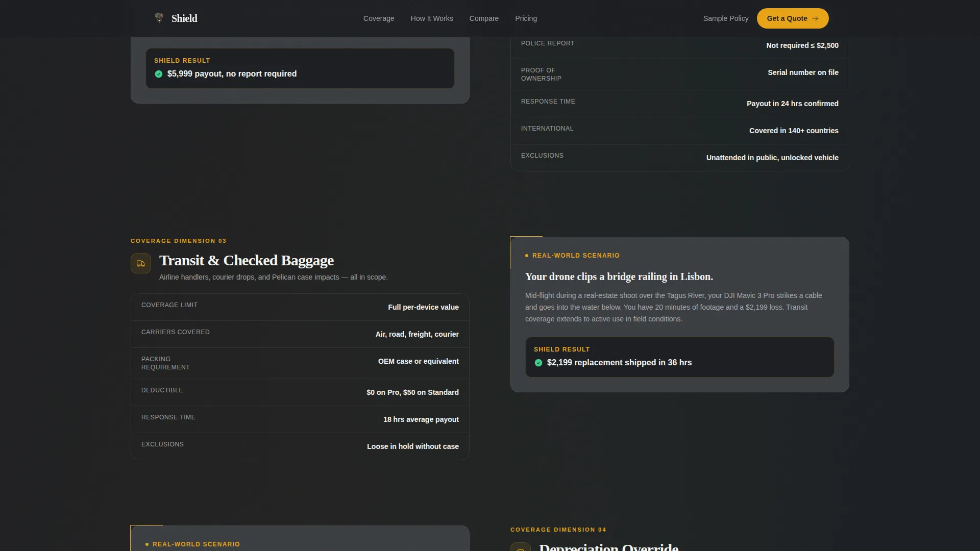This screenshot has width=980, height=551.
Task: Click 'Loose in hold without case' value
Action: click(x=413, y=446)
